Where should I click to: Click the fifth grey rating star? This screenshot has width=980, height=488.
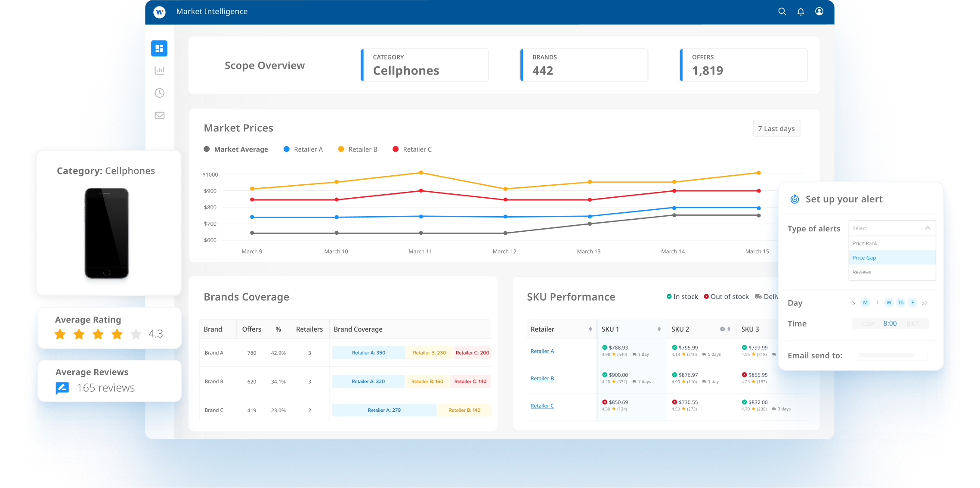click(x=136, y=334)
